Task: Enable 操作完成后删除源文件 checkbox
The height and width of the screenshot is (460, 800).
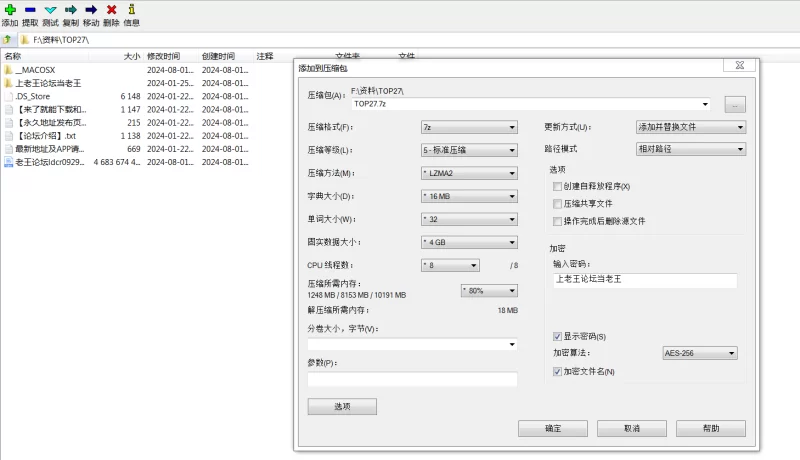Action: pyautogui.click(x=557, y=221)
